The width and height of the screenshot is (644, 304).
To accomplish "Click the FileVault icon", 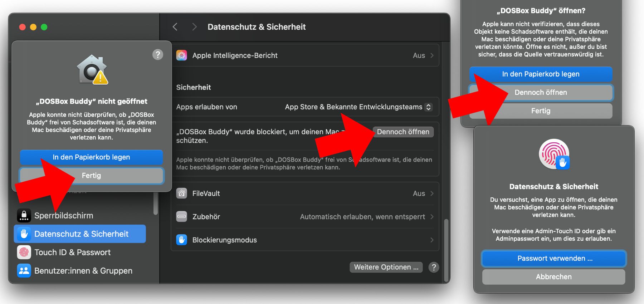I will tap(182, 193).
